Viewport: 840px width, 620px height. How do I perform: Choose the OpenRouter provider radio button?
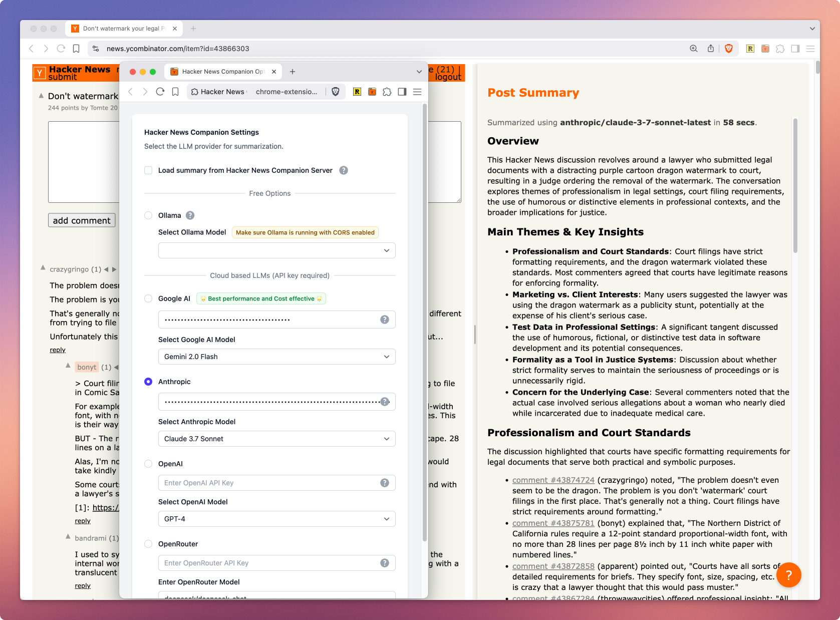coord(148,544)
